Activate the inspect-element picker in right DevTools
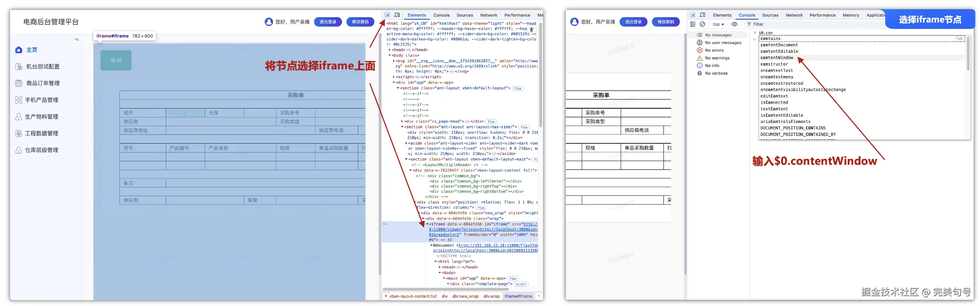Viewport: 980px width, 306px height. [693, 15]
